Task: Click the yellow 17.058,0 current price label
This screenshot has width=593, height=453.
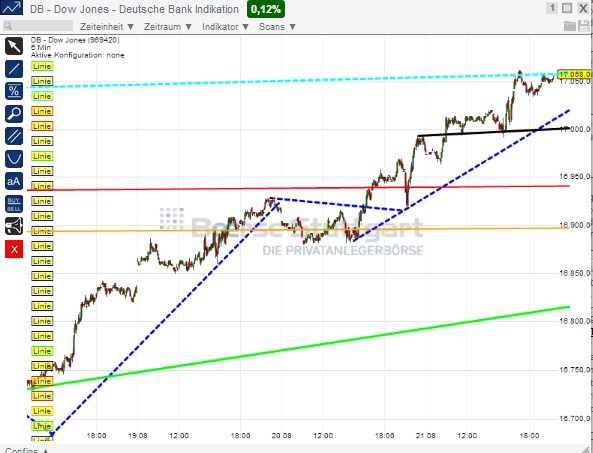Action: [574, 74]
